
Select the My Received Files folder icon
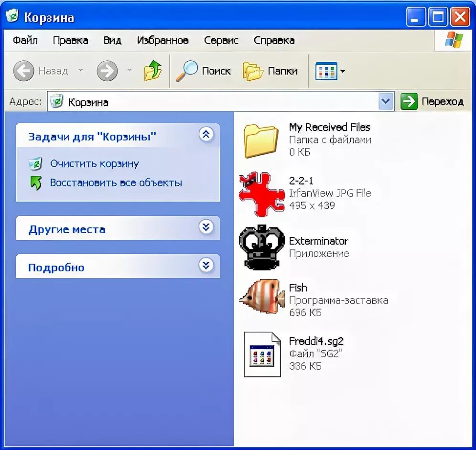[261, 141]
